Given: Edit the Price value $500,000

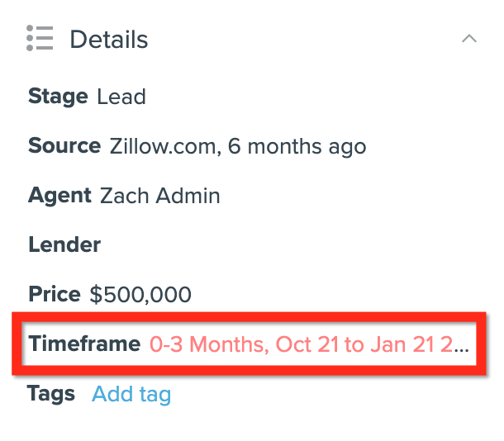Looking at the screenshot, I should (x=140, y=294).
